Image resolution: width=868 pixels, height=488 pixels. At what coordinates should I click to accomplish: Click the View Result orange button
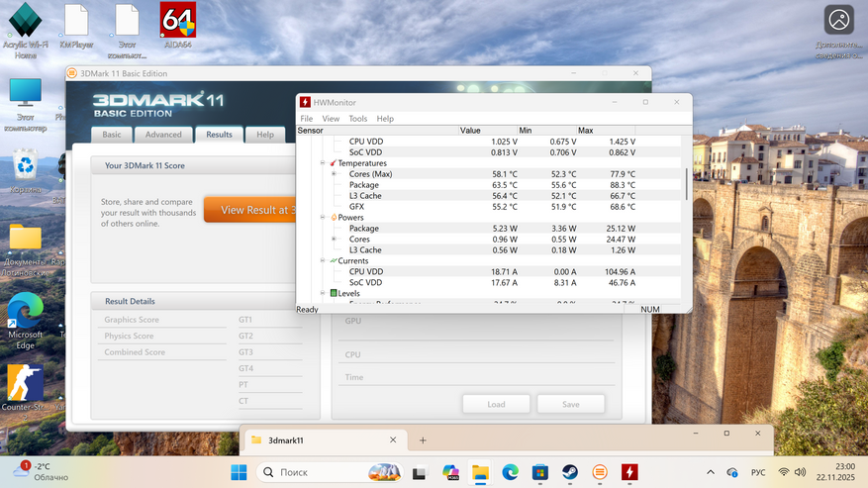pyautogui.click(x=250, y=210)
